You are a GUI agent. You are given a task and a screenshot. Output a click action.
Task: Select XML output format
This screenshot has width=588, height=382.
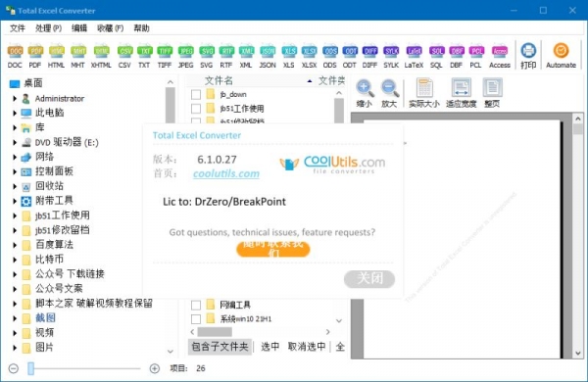246,56
